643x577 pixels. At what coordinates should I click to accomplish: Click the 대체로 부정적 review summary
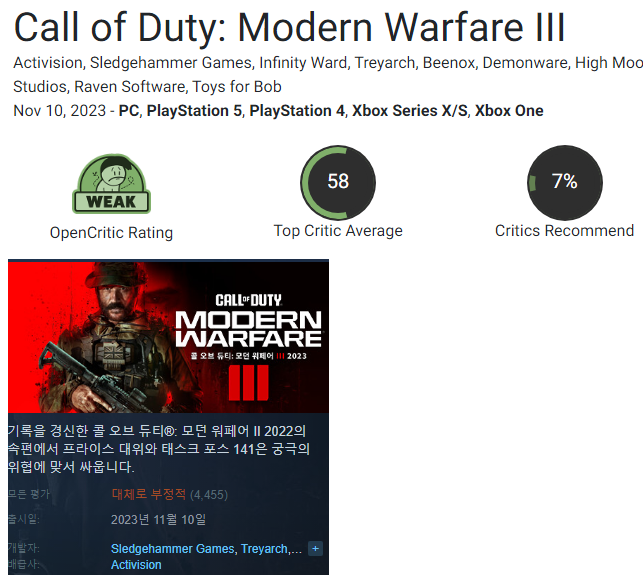(x=149, y=494)
